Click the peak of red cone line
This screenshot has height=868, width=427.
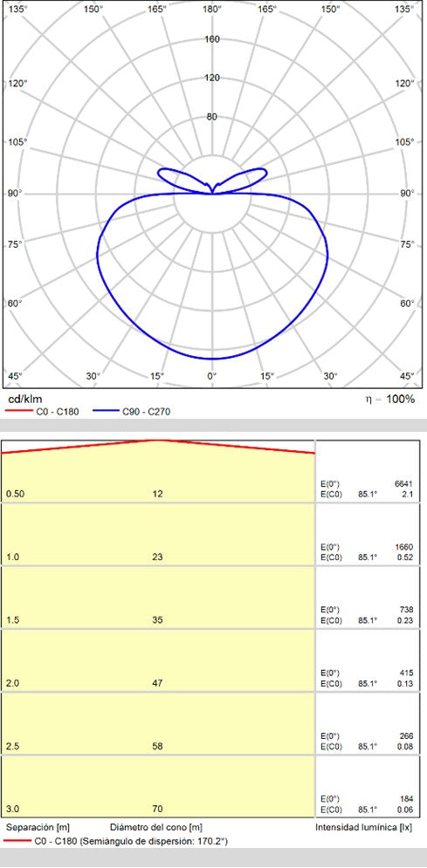158,441
